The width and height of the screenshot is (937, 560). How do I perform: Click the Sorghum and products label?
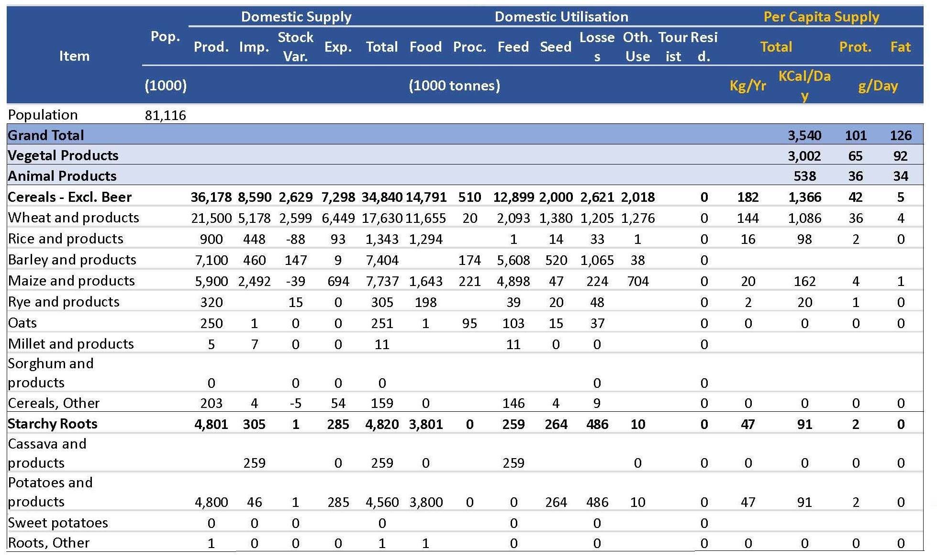tap(51, 373)
